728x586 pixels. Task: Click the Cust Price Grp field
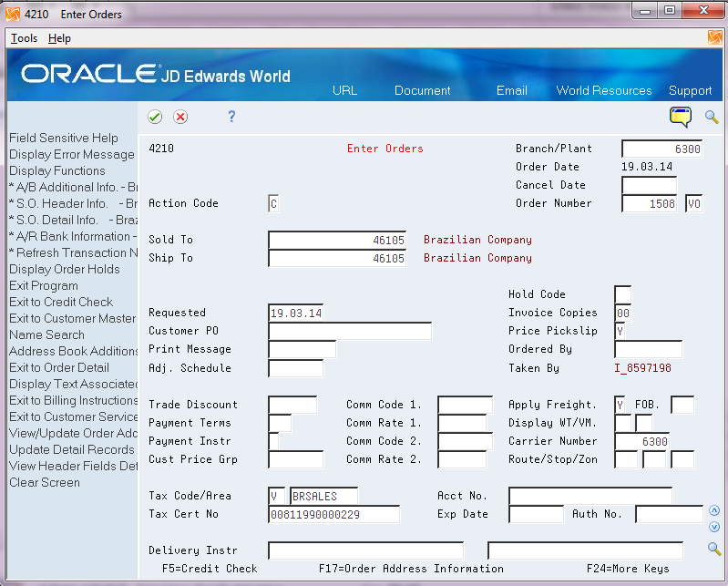pyautogui.click(x=296, y=459)
